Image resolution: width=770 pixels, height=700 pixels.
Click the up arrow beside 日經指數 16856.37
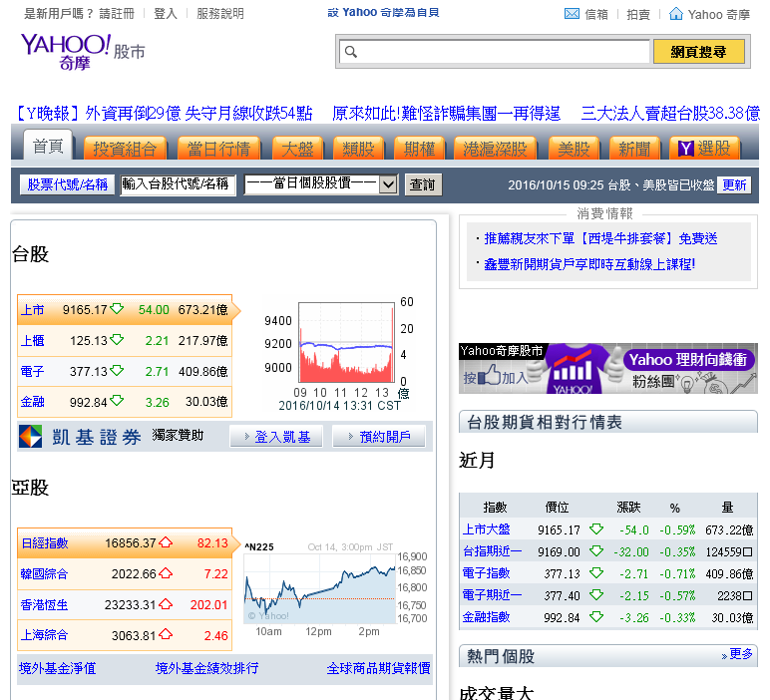tap(166, 541)
